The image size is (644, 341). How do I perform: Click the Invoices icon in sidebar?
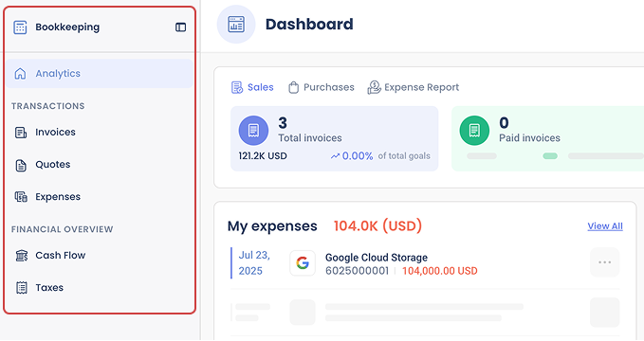21,132
